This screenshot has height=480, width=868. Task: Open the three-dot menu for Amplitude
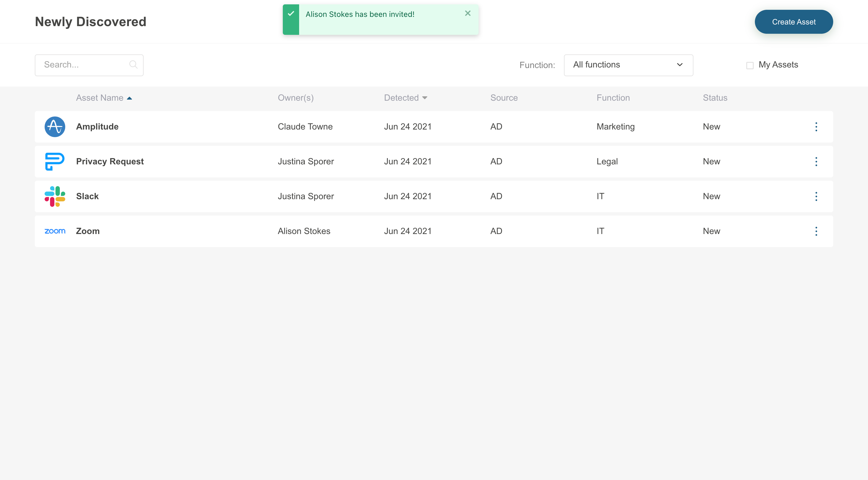pos(816,127)
